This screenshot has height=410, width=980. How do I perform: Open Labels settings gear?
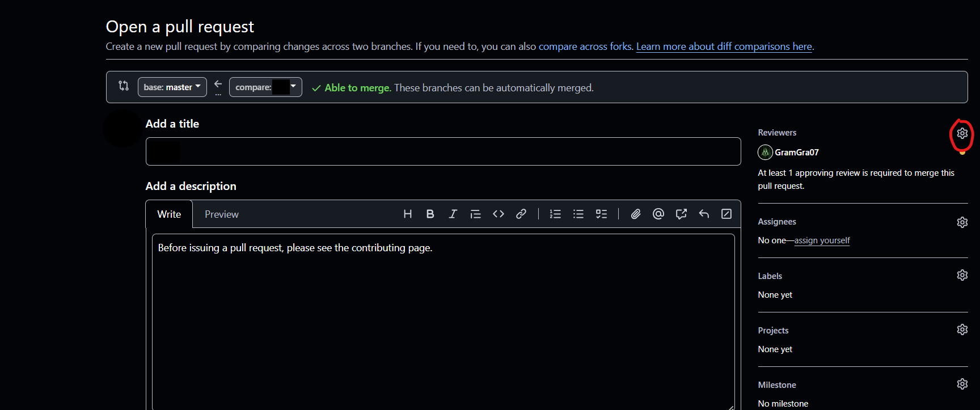(x=962, y=275)
